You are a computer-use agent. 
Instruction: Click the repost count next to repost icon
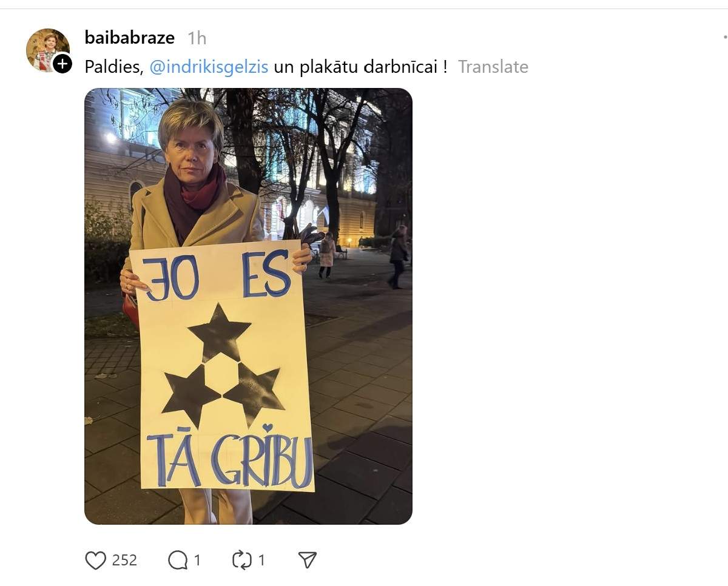pos(261,561)
